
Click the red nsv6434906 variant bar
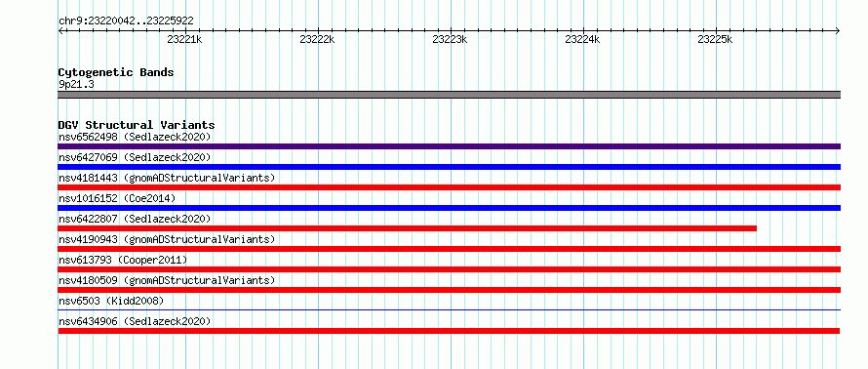pos(449,331)
